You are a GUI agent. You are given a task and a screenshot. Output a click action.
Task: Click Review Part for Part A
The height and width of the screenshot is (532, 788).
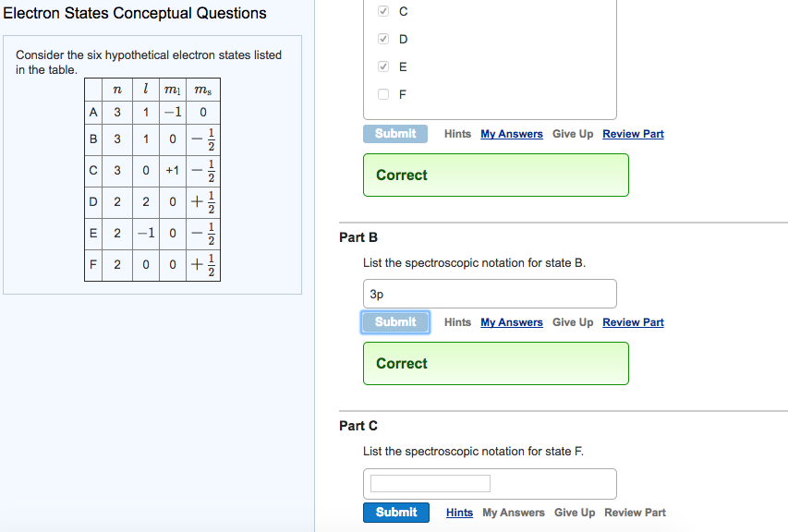(633, 133)
